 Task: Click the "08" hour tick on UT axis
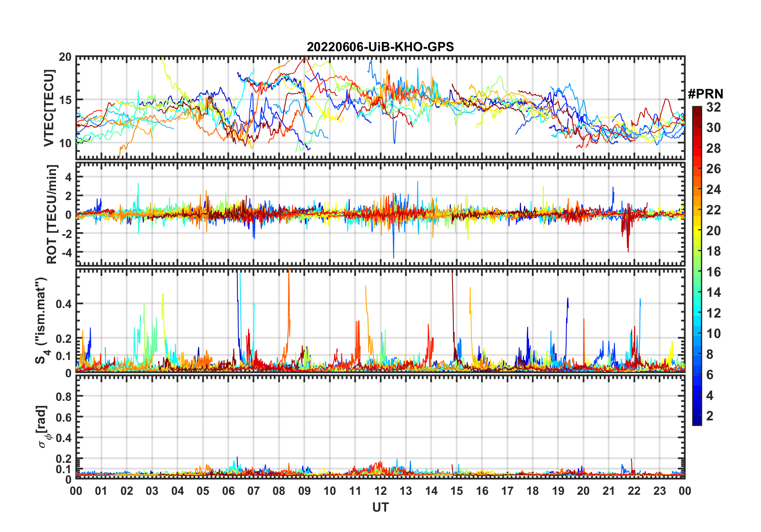[279, 491]
